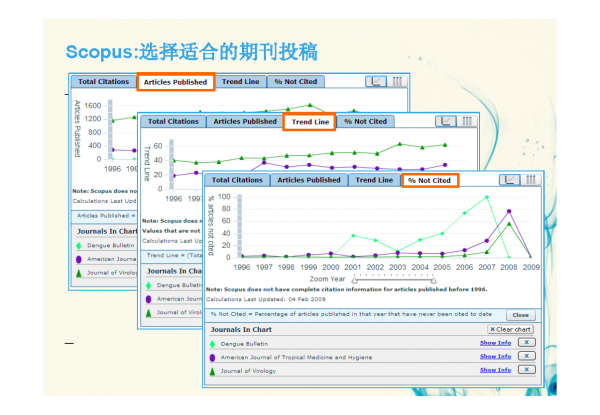Open % Not Cited tab in back window
The image size is (600, 415).
[x=296, y=82]
